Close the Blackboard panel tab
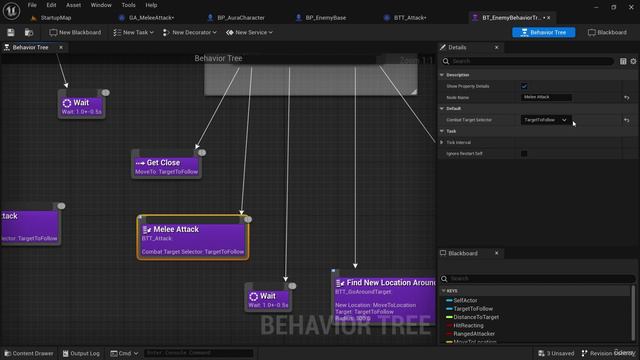This screenshot has height=360, width=640. point(496,253)
